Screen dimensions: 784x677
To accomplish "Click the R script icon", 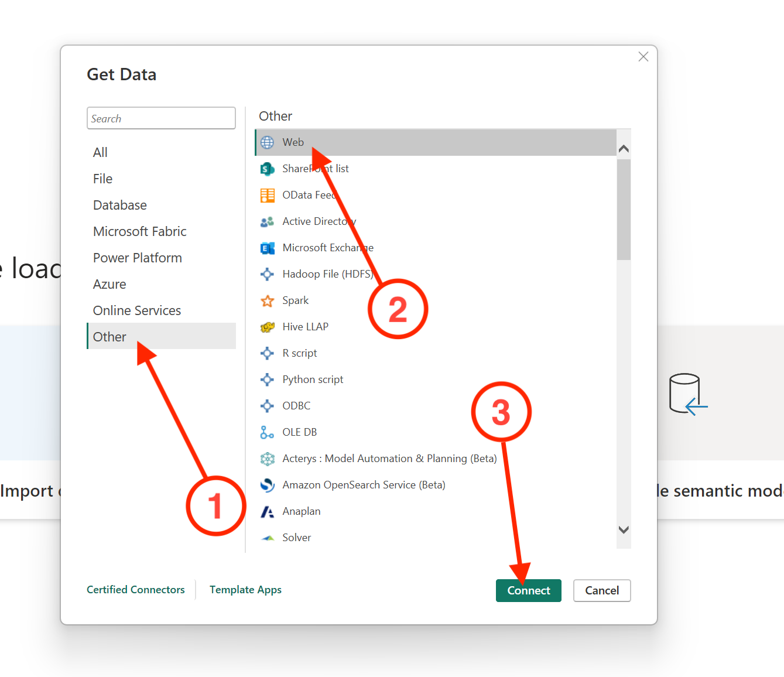I will [x=267, y=353].
